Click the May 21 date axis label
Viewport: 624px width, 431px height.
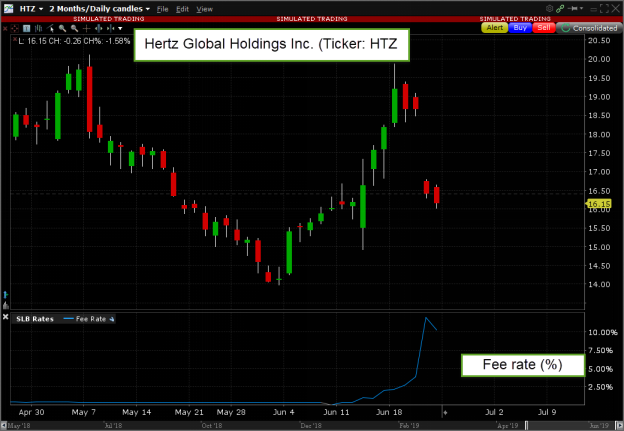189,412
